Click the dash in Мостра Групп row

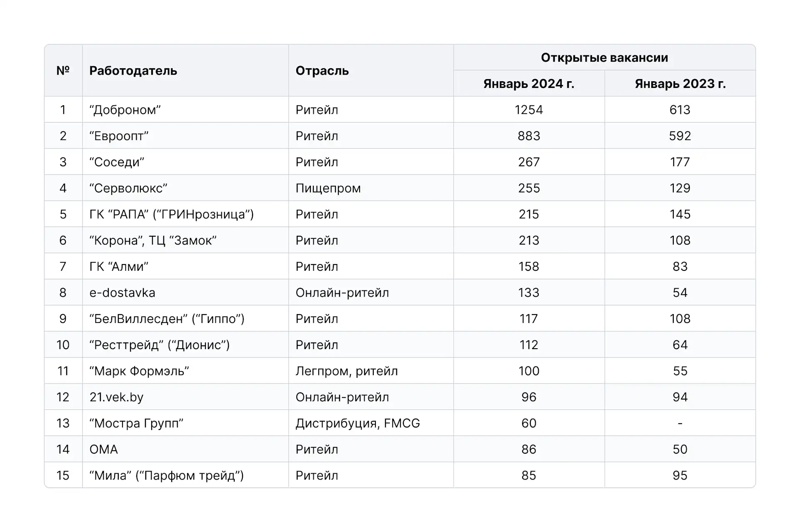tap(680, 423)
